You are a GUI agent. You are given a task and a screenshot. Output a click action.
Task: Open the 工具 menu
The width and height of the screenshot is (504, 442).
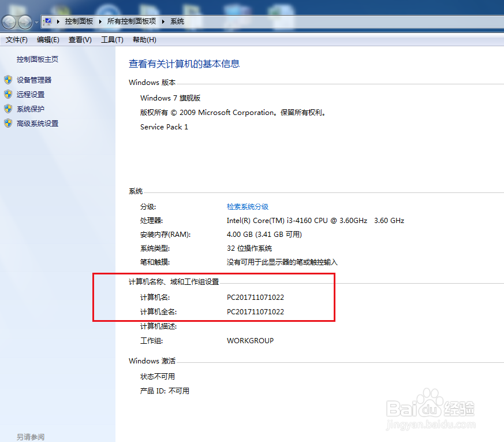(111, 39)
